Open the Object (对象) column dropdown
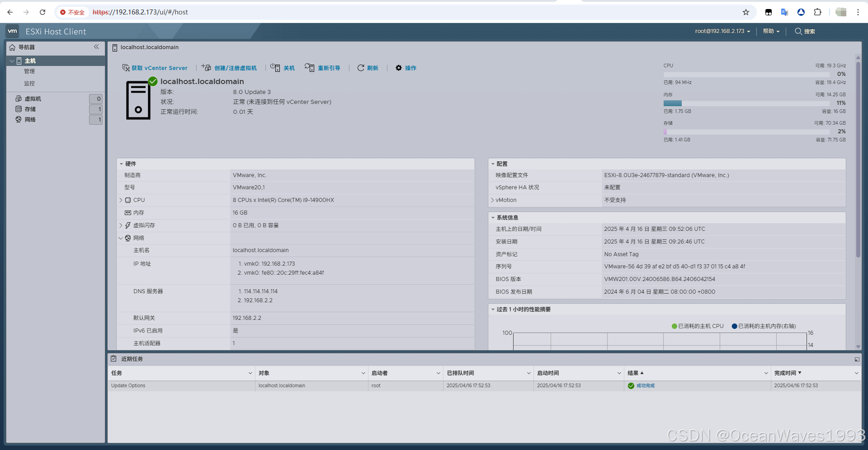Image resolution: width=868 pixels, height=450 pixels. pos(363,373)
